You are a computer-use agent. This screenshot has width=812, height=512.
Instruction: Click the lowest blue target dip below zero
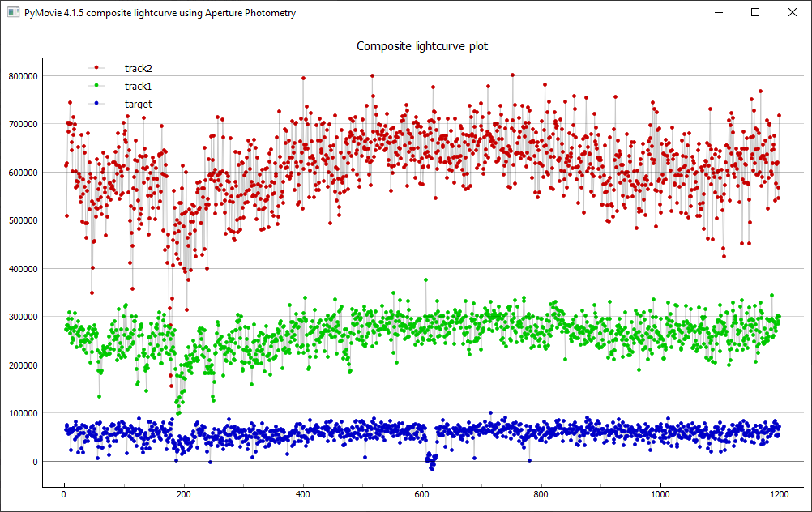(x=432, y=468)
